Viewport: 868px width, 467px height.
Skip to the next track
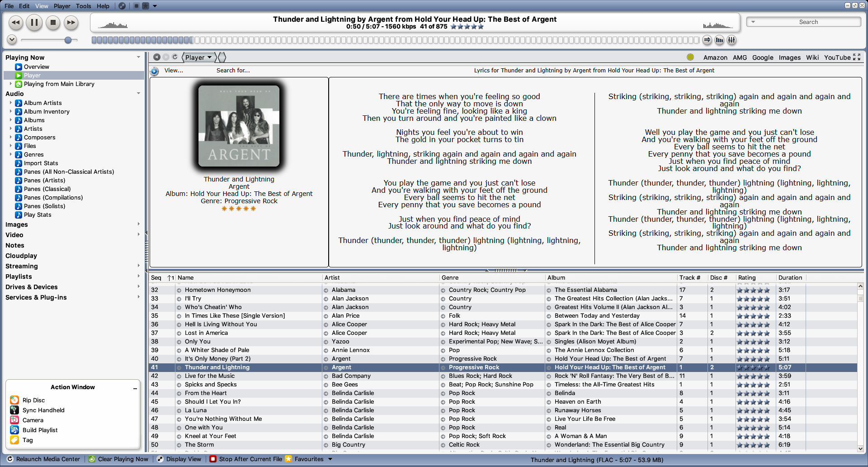[x=71, y=22]
